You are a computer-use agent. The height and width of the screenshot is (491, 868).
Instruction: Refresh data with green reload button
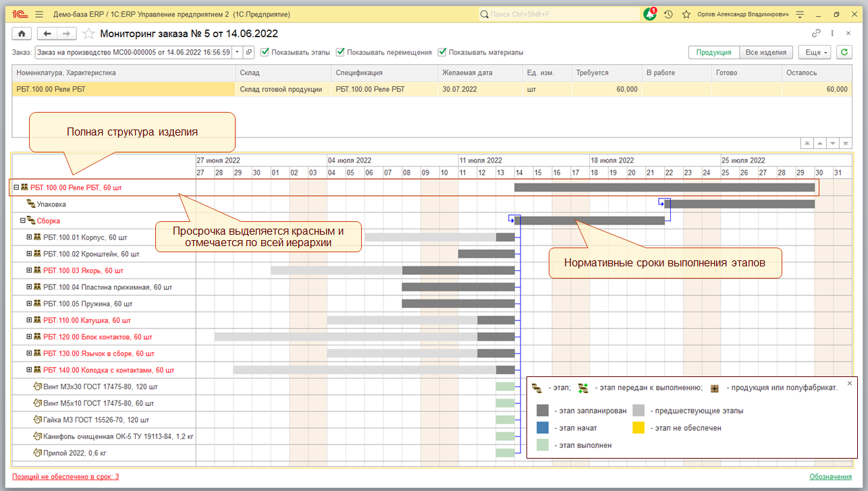coord(844,52)
